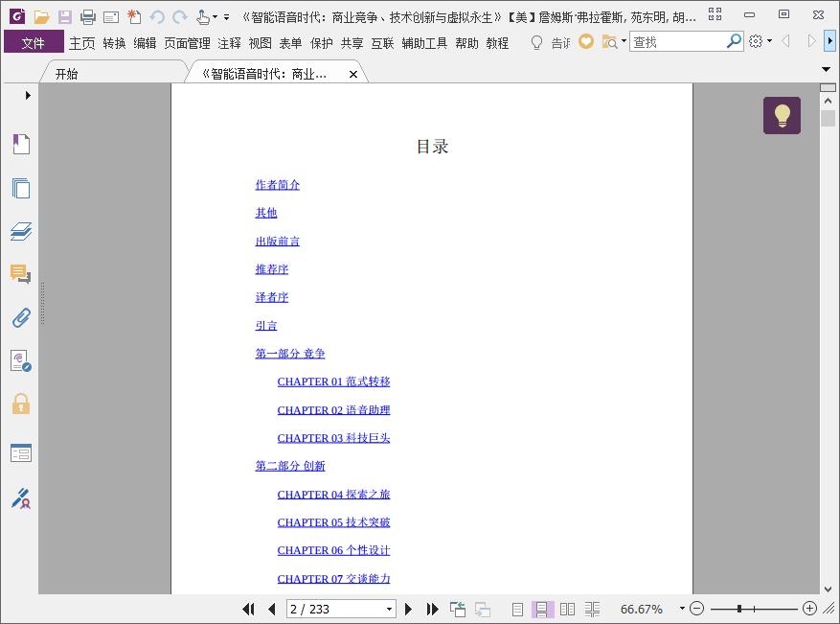Open the form fields panel icon

pyautogui.click(x=21, y=453)
